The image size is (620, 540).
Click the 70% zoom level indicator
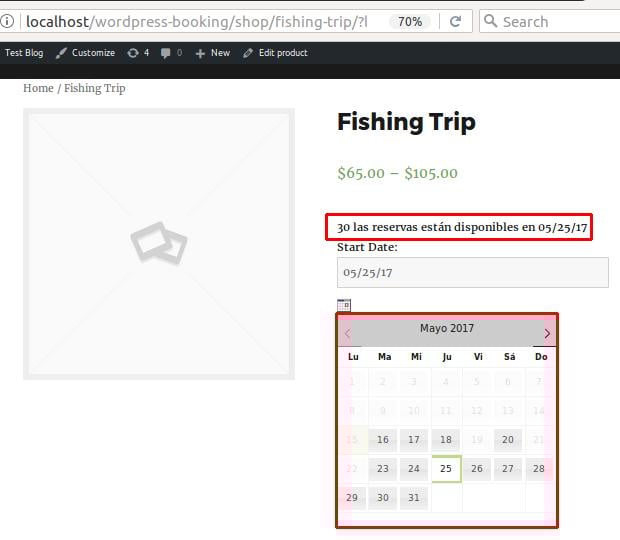(410, 21)
